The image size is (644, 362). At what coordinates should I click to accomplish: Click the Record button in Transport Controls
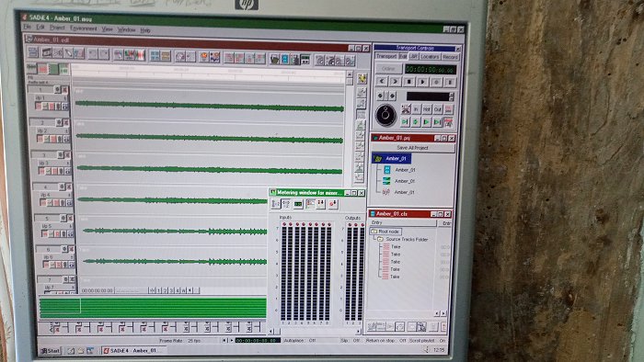click(436, 82)
